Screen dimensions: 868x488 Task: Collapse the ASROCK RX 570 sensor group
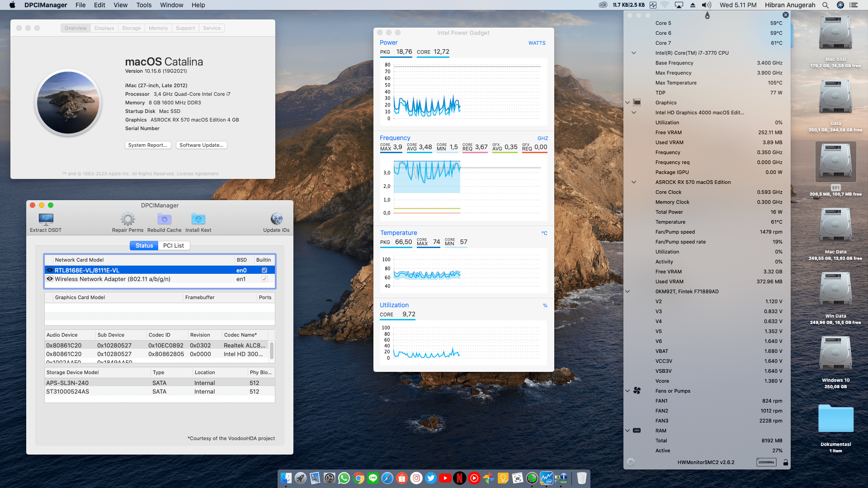(634, 182)
